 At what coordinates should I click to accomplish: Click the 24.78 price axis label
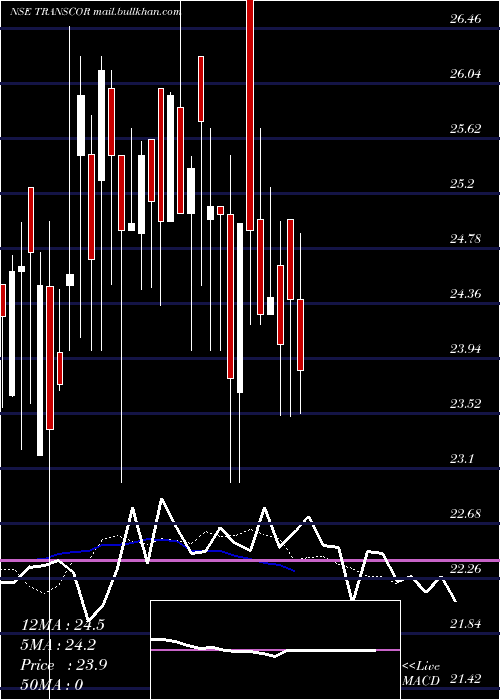[465, 238]
